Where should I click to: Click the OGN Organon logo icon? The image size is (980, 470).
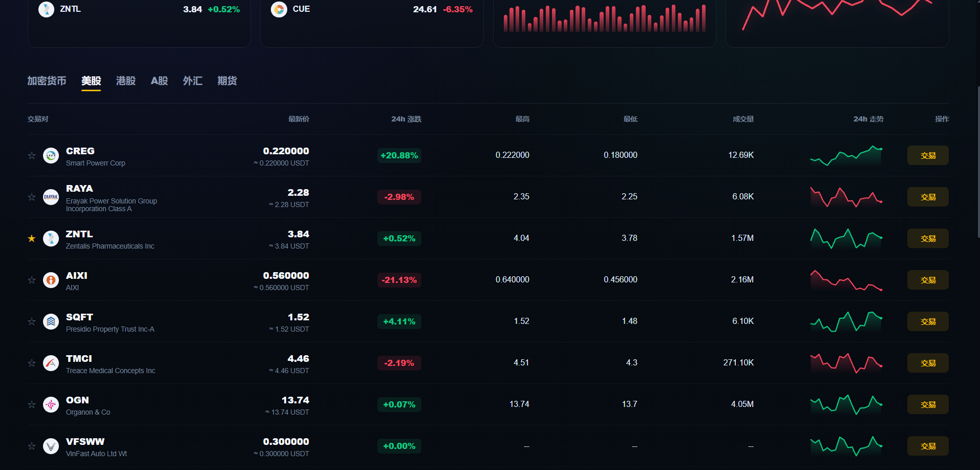pyautogui.click(x=51, y=404)
